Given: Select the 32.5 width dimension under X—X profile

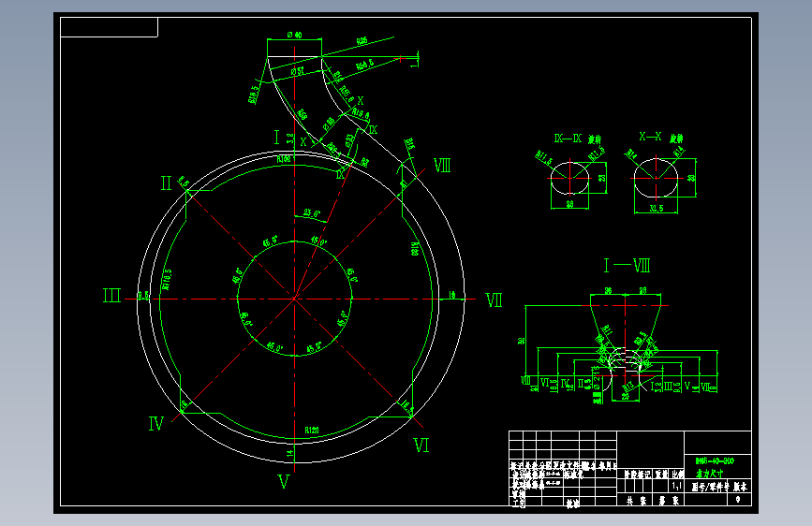Looking at the screenshot, I should pos(657,209).
